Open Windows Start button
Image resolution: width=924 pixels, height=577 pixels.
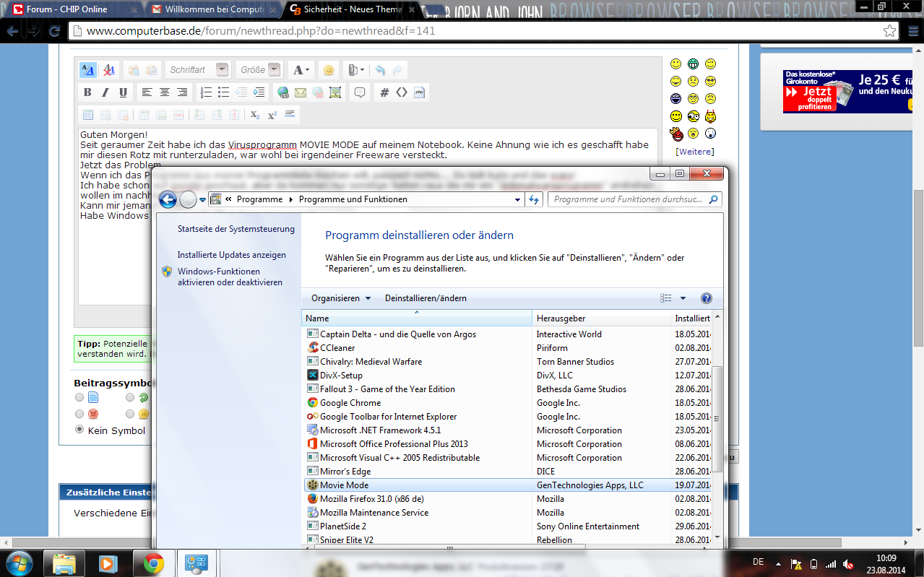click(19, 563)
